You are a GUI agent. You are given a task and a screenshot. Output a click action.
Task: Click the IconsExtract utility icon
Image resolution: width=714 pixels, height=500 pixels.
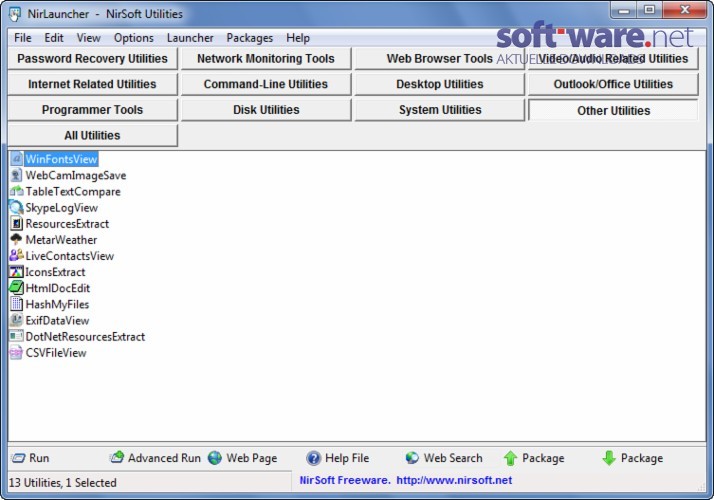16,272
